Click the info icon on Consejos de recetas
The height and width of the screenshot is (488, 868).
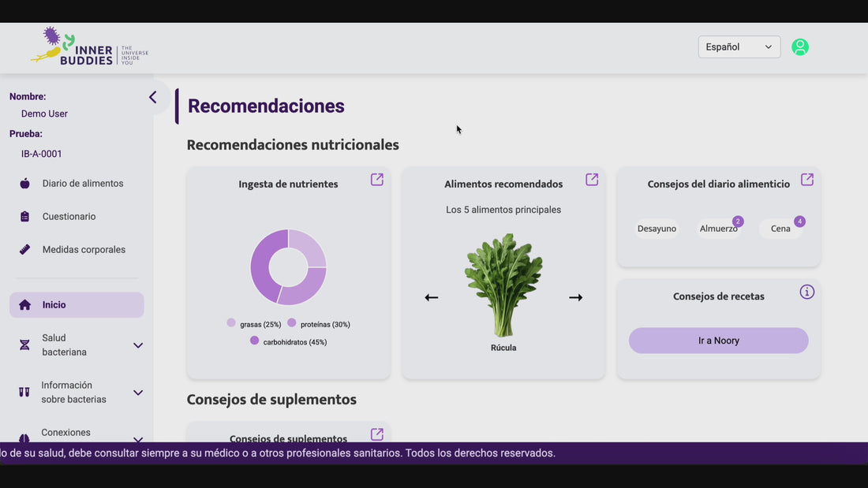(806, 292)
